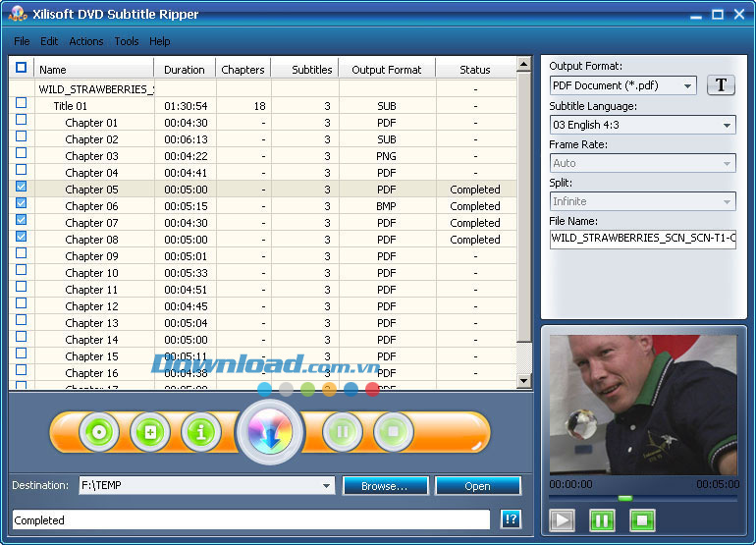Image resolution: width=756 pixels, height=545 pixels.
Task: Check the Chapter 12 checkbox
Action: (22, 302)
